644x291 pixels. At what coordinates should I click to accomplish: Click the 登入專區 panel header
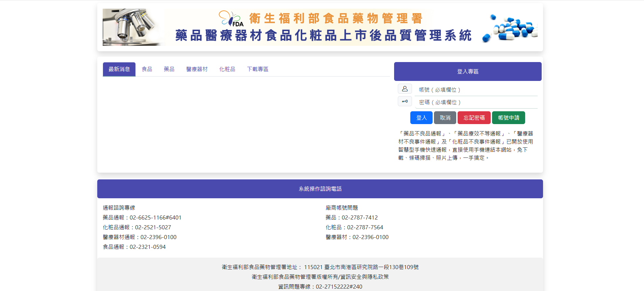[x=468, y=71]
